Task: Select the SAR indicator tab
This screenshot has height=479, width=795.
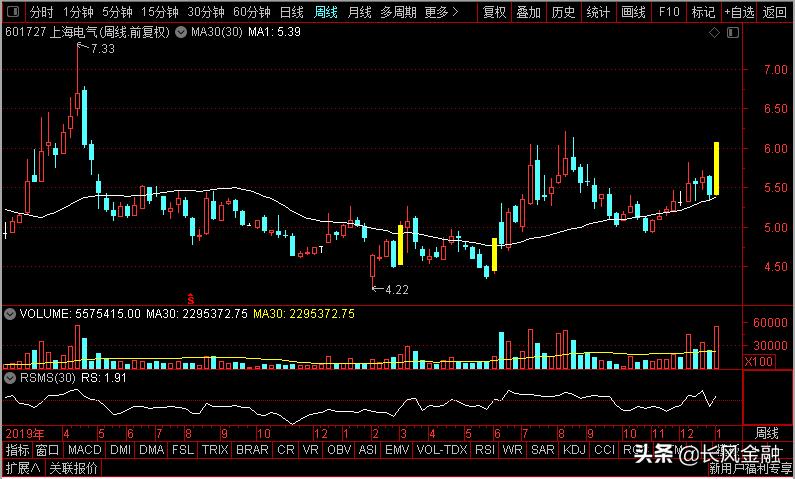Action: click(x=543, y=449)
